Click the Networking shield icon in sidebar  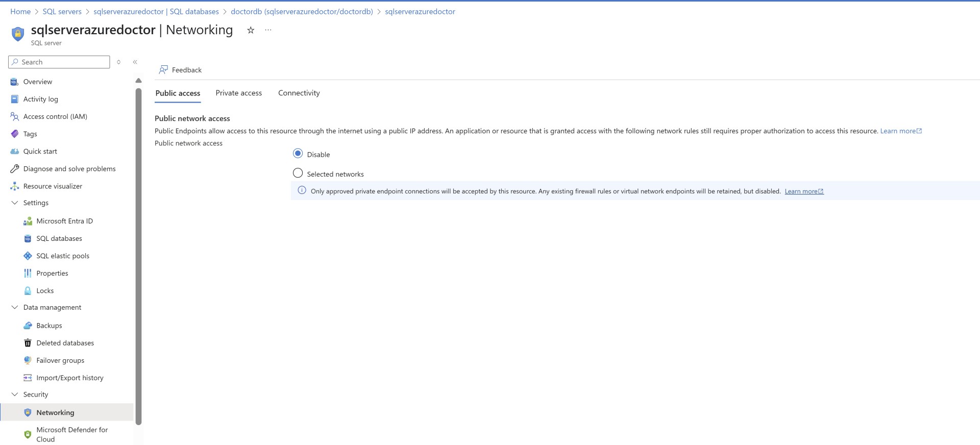[28, 412]
